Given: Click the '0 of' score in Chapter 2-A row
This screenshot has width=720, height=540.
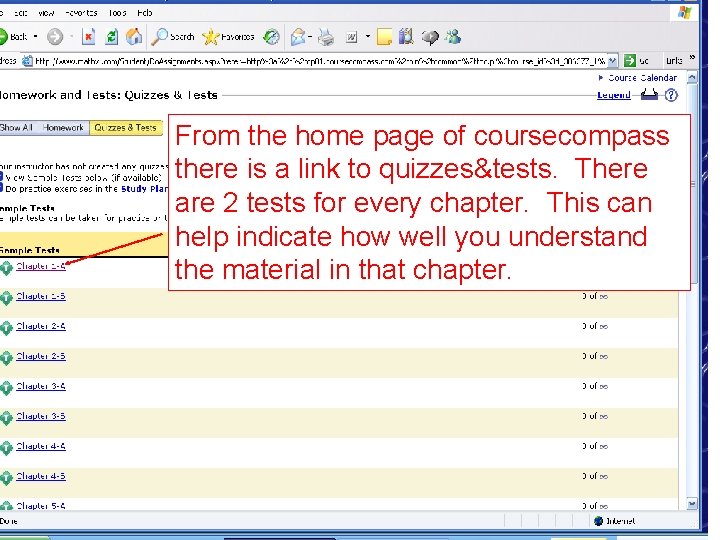Looking at the screenshot, I should click(595, 326).
